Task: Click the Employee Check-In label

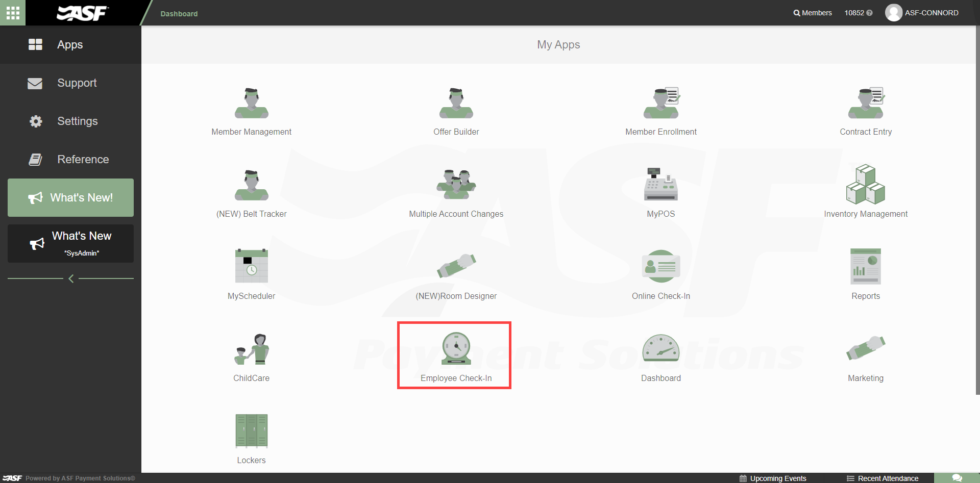Action: (456, 378)
